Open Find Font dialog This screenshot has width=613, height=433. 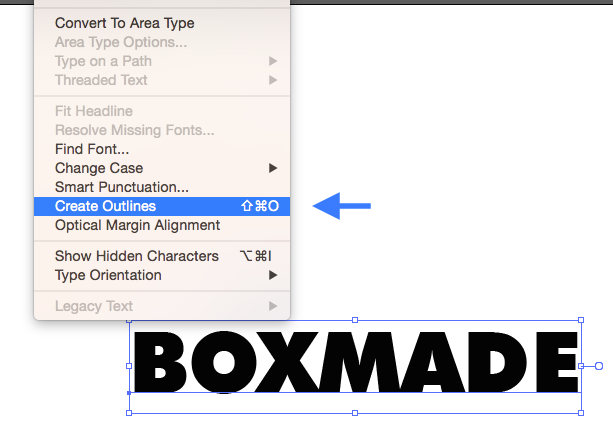pyautogui.click(x=162, y=149)
